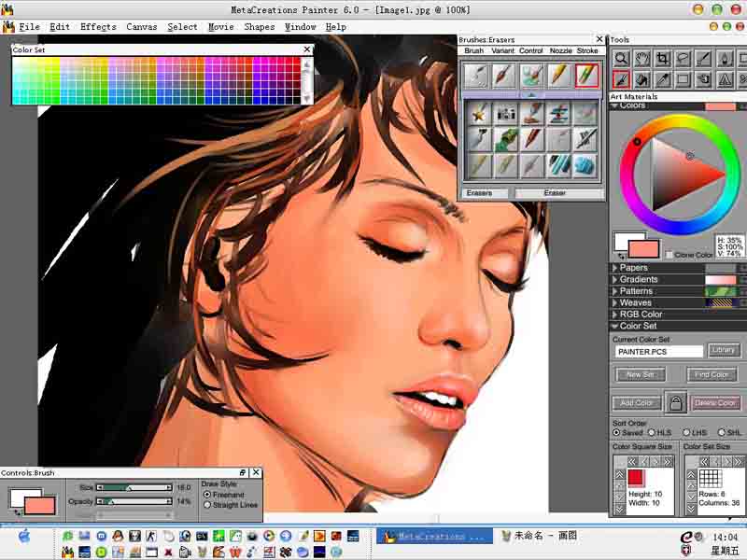
Task: Click the padlock icon beside Add Color
Action: click(675, 403)
